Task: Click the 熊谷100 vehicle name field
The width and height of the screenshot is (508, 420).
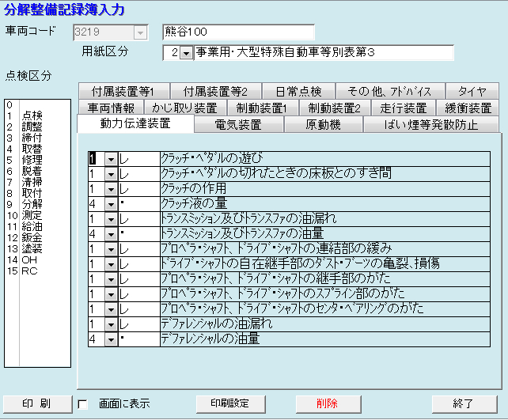Action: [238, 32]
